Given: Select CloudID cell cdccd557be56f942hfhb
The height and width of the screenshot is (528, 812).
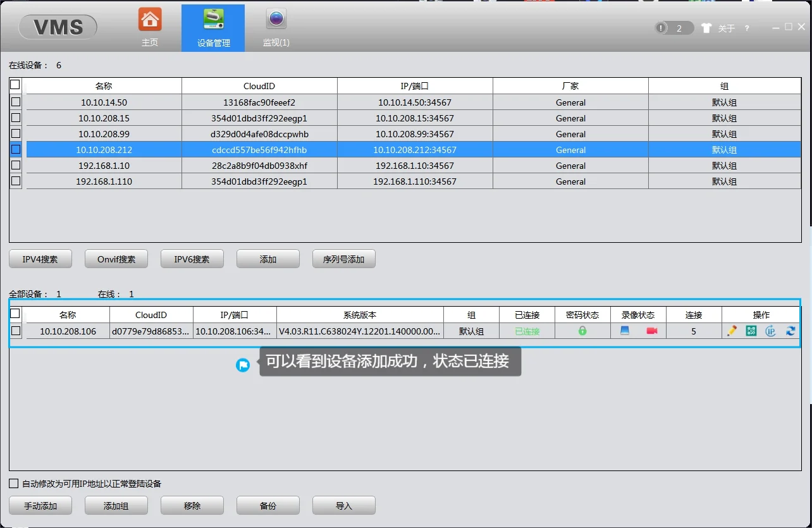Looking at the screenshot, I should click(259, 150).
